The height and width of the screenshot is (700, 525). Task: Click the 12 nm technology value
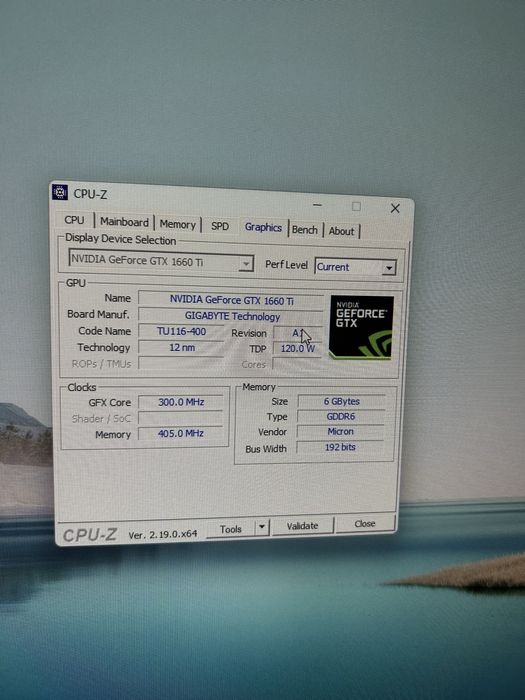tap(181, 348)
